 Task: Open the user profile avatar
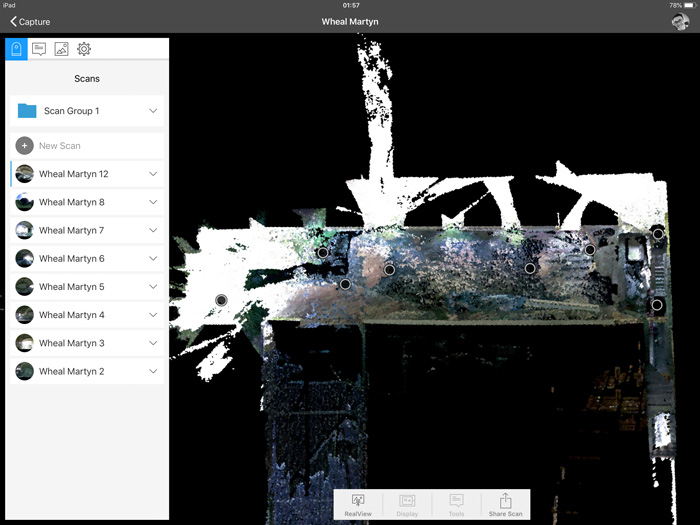[x=679, y=21]
